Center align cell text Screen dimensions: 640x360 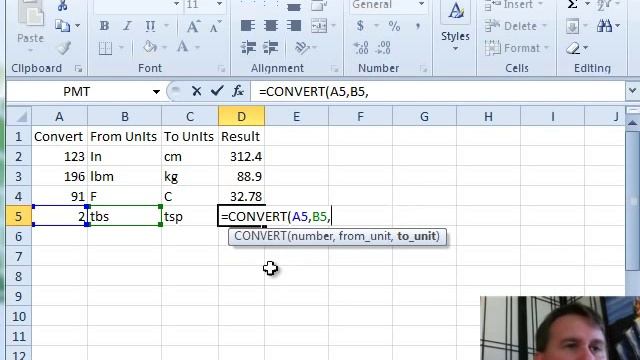271,26
